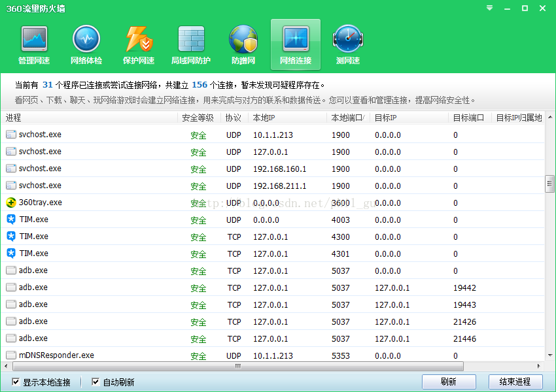This screenshot has width=556, height=392.
Task: Click TIM.exe icon on port 4300 row
Action: [x=11, y=237]
